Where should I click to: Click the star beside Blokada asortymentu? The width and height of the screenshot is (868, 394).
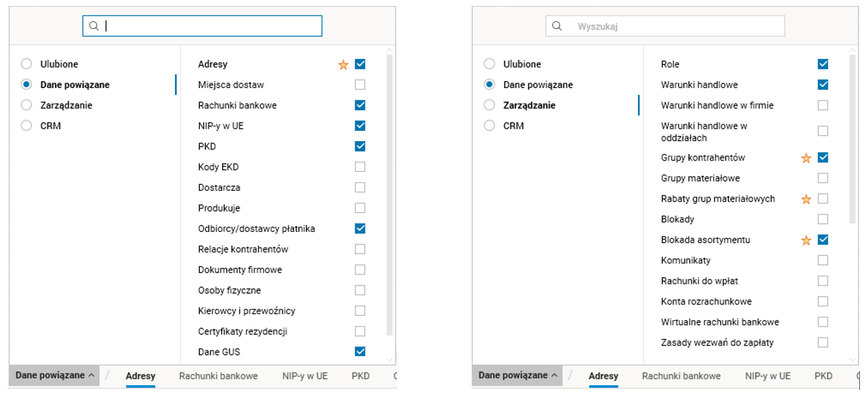click(x=806, y=240)
